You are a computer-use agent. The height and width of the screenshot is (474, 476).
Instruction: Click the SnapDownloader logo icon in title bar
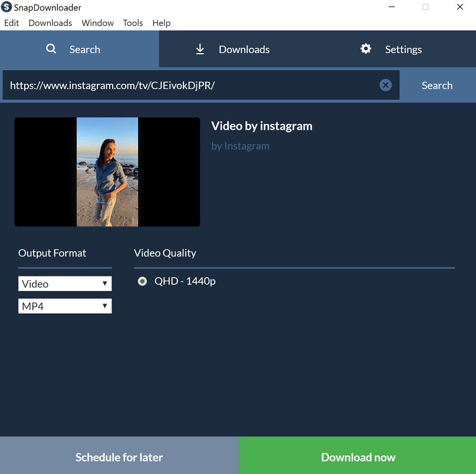(x=6, y=6)
